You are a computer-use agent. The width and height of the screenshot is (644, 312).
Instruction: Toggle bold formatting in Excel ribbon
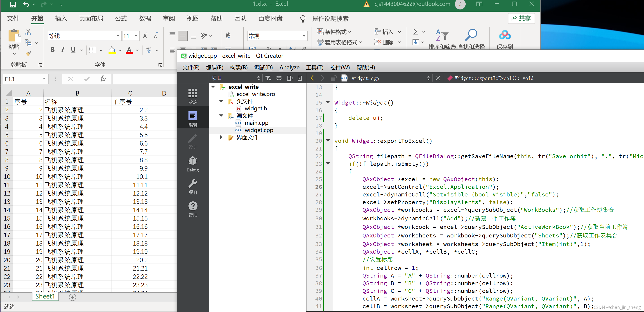click(x=52, y=50)
